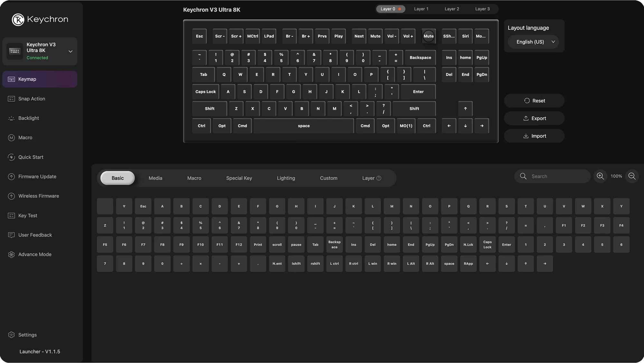The width and height of the screenshot is (644, 363).
Task: Select the Mute knob on keyboard layout
Action: click(428, 36)
